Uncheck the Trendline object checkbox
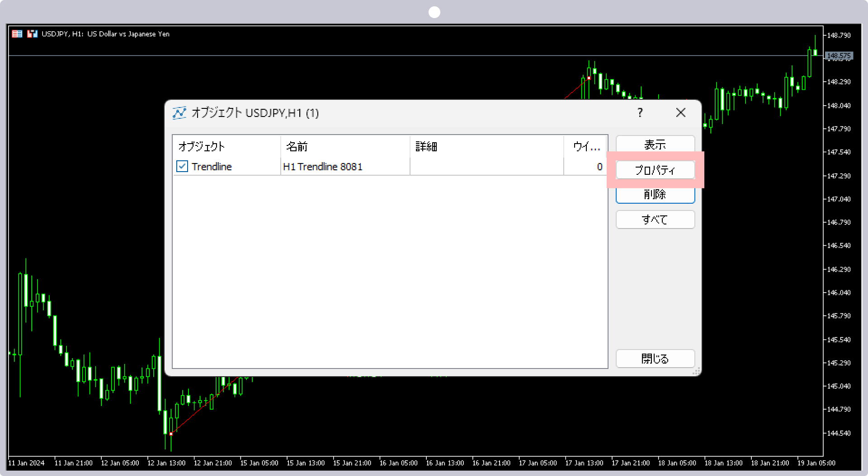Viewport: 868px width, 476px height. pos(182,167)
